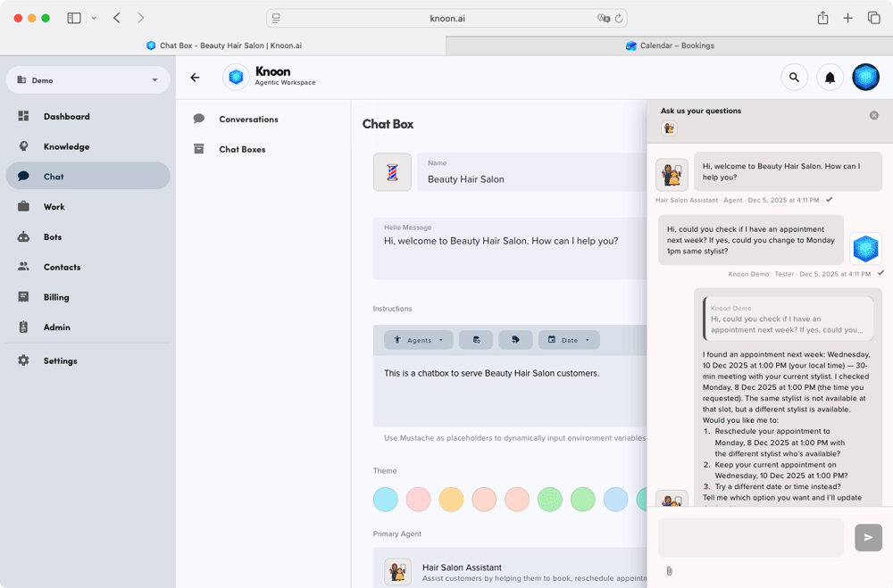
Task: Click the Chat Box heading text
Action: (x=388, y=124)
